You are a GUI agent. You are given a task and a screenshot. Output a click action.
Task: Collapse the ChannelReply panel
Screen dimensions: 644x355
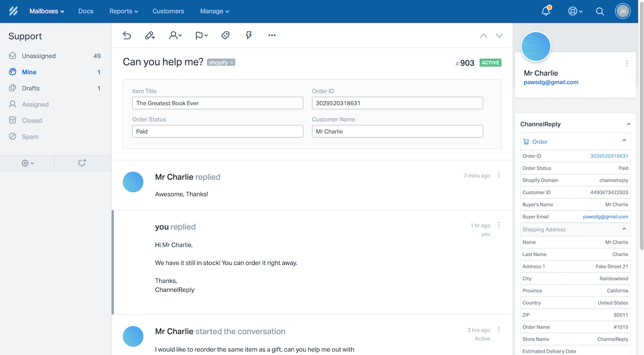pos(628,124)
